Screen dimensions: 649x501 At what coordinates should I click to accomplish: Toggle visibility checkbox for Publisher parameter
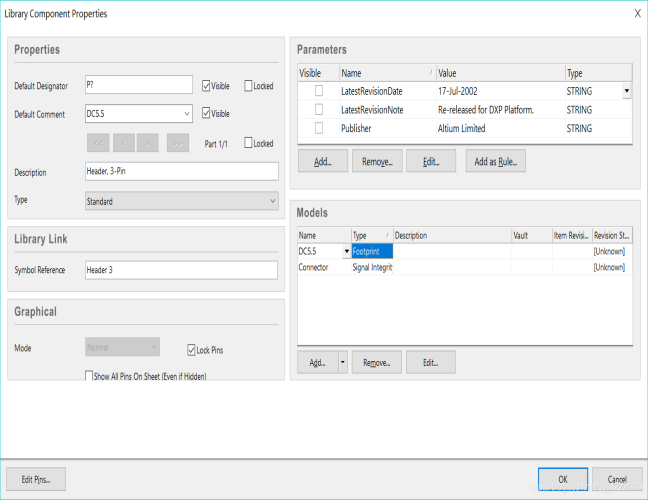[x=319, y=128]
